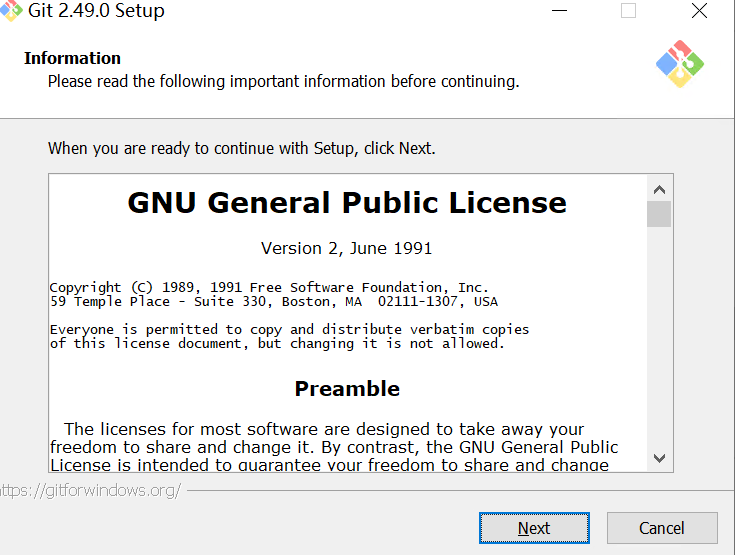Screen dimensions: 735x555
Task: Close the Git Setup window
Action: pyautogui.click(x=699, y=10)
